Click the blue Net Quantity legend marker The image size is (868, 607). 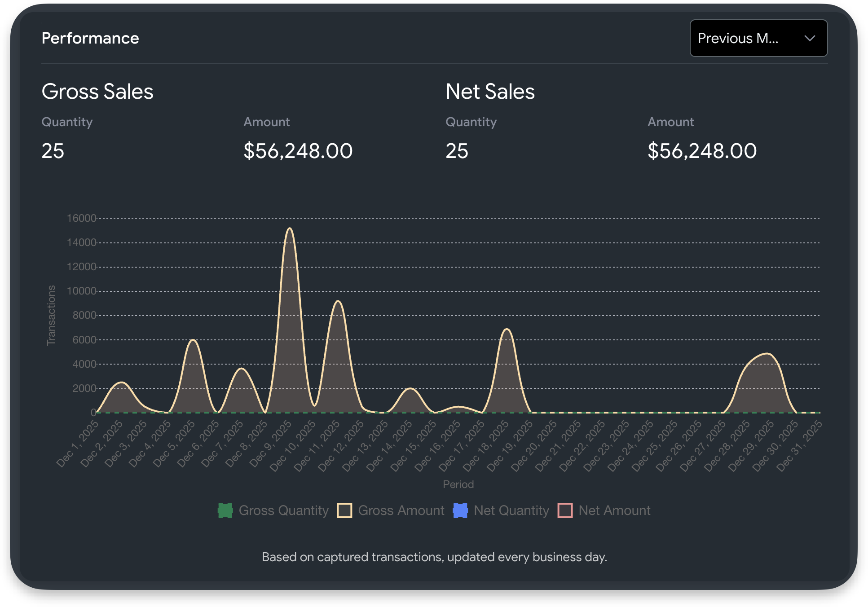click(459, 510)
